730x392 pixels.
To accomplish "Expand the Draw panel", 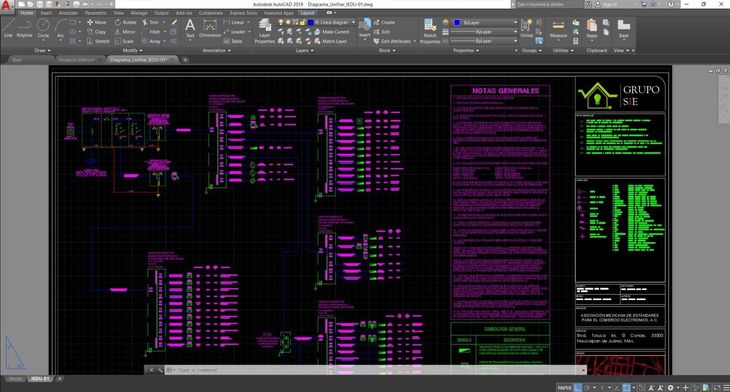I will [x=42, y=50].
